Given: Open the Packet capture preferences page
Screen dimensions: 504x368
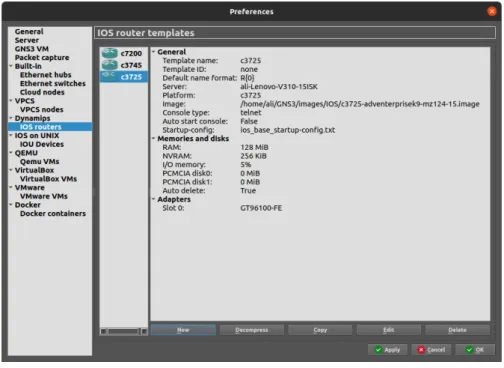Looking at the screenshot, I should click(x=42, y=57).
